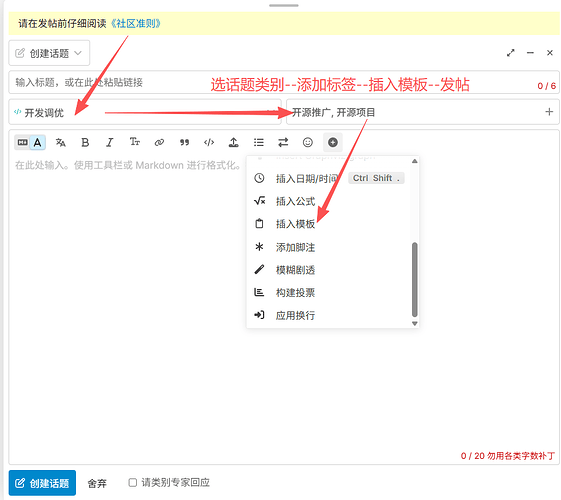Viewport: 561px width, 500px height.
Task: Click the blue 创建话题 submit button
Action: click(42, 483)
